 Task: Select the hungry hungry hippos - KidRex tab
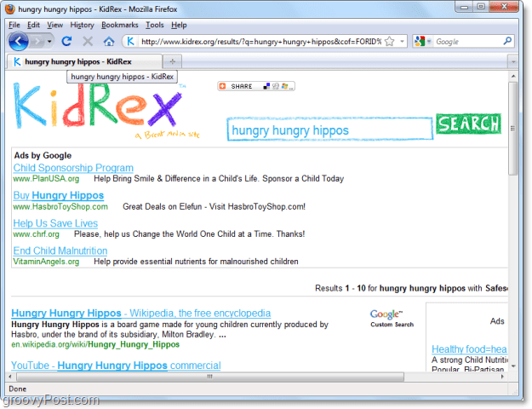[83, 61]
